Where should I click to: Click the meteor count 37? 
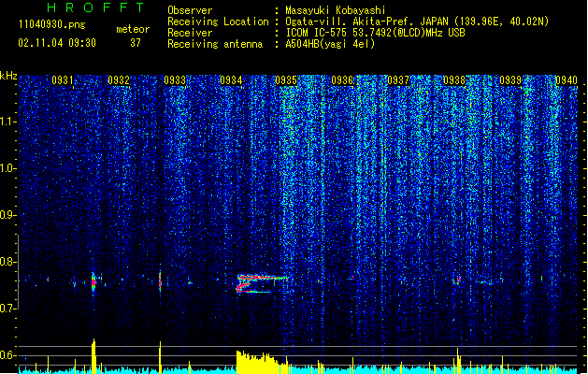coord(136,43)
